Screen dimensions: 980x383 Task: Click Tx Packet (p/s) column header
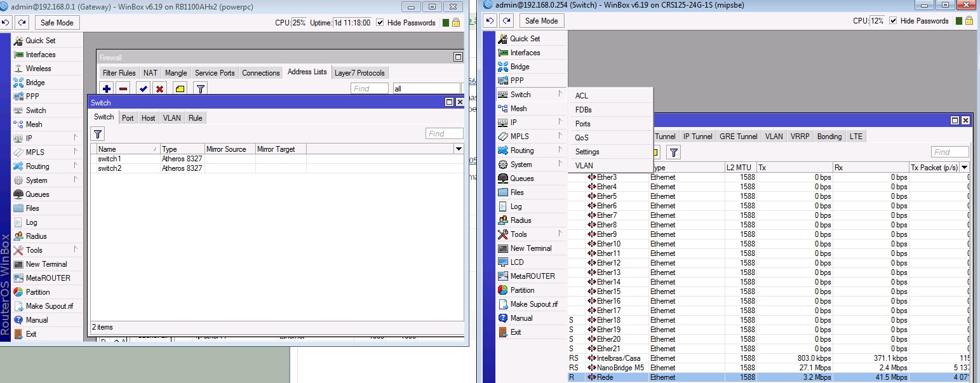point(934,168)
